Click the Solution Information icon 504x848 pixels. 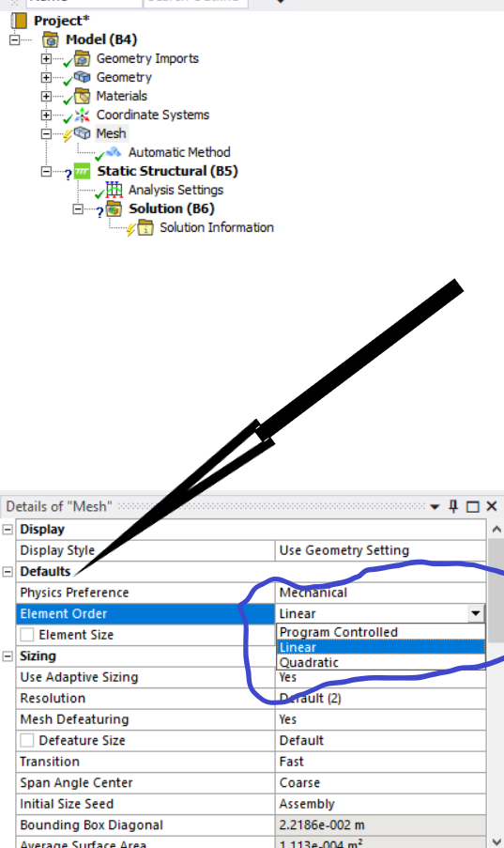coord(145,227)
